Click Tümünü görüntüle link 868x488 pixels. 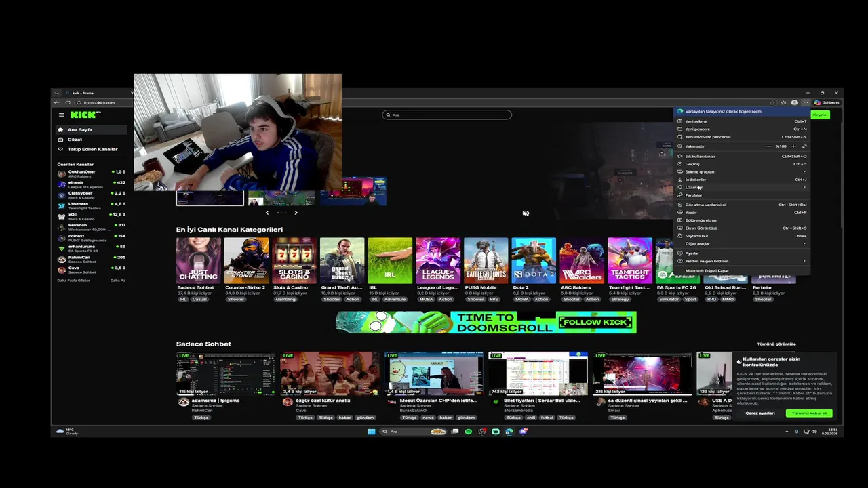point(776,344)
